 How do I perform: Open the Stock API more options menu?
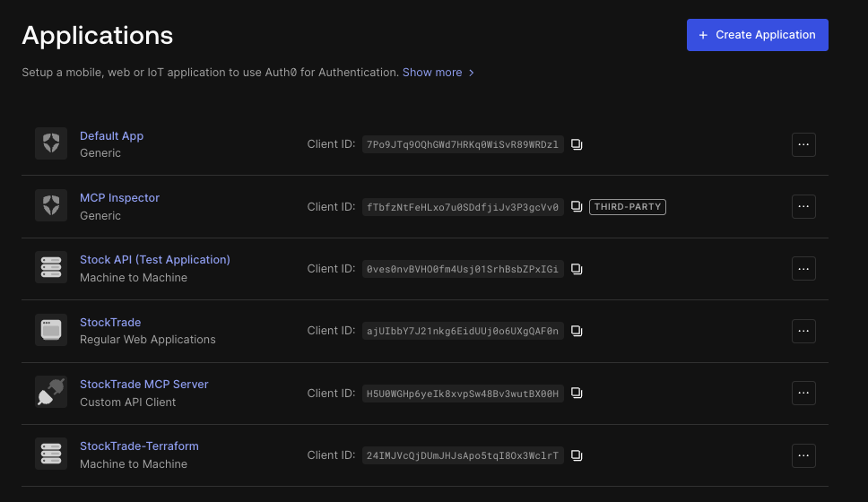click(803, 269)
